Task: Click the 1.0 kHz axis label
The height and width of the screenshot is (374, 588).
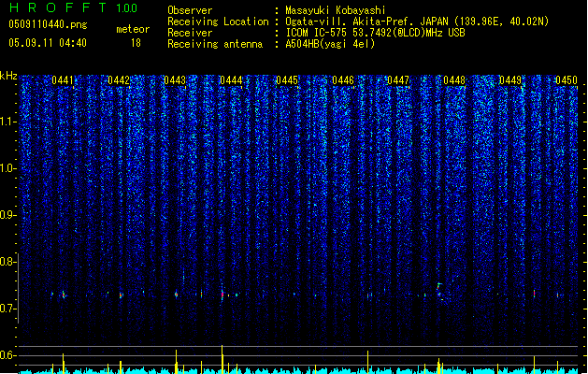Action: (x=7, y=168)
